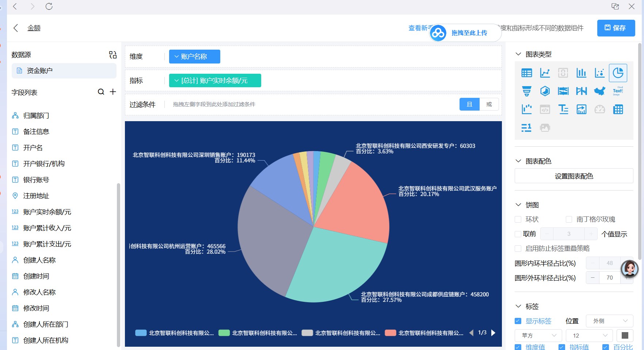
Task: Select the hexagon radar chart type icon
Action: pyautogui.click(x=545, y=91)
